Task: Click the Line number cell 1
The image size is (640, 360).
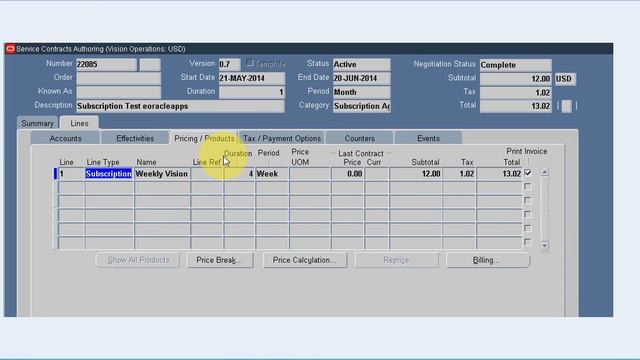Action: (71, 174)
